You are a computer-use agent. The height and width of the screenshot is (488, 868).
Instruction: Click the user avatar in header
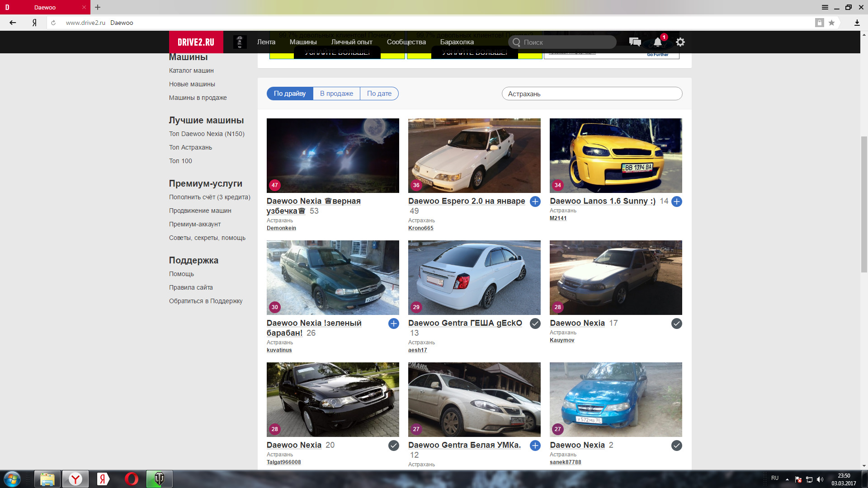(240, 42)
